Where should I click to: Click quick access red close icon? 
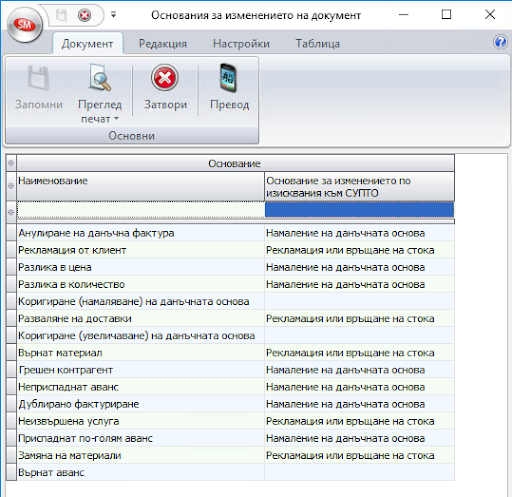(84, 15)
